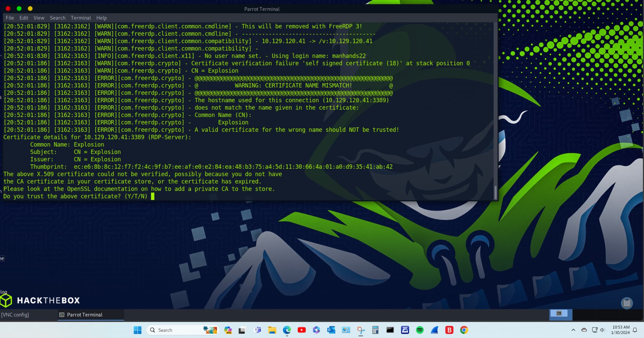Screen dimensions: 644x338
Task: Select the active workspace thumbnail in pager
Action: (x=560, y=313)
